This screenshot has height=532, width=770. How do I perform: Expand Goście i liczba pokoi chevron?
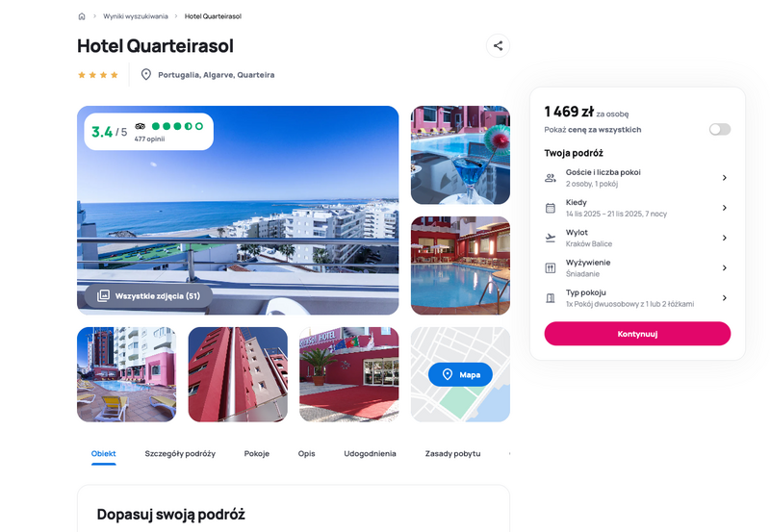tap(725, 178)
